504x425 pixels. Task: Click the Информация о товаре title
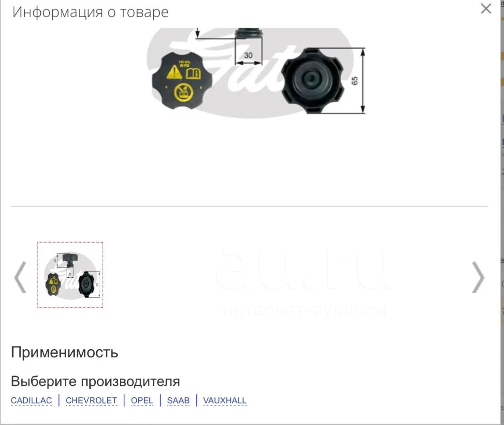90,12
